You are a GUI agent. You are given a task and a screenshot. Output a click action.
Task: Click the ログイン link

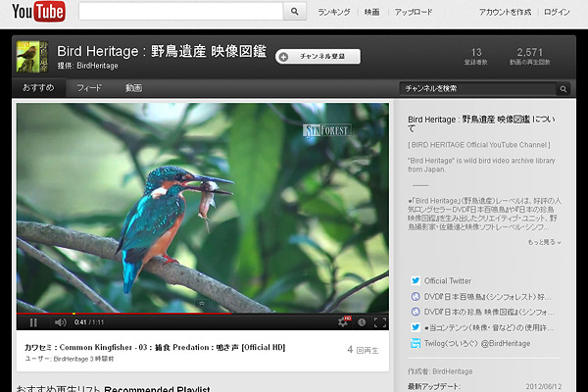pyautogui.click(x=557, y=12)
